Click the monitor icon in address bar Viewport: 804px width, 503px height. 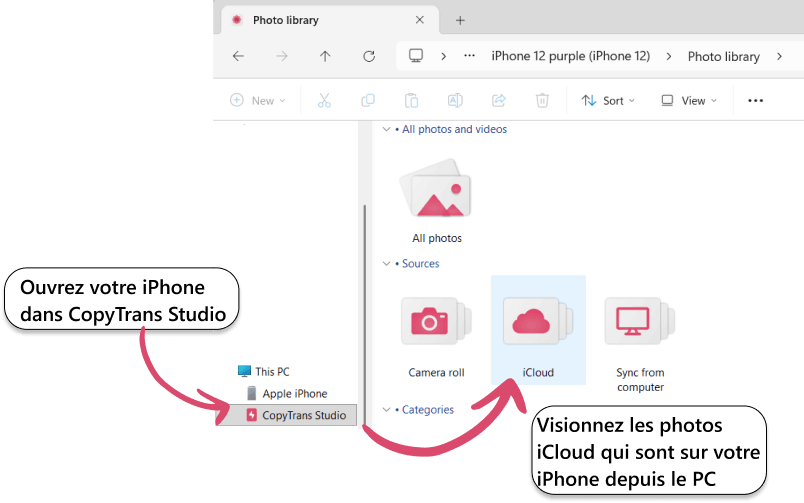416,55
